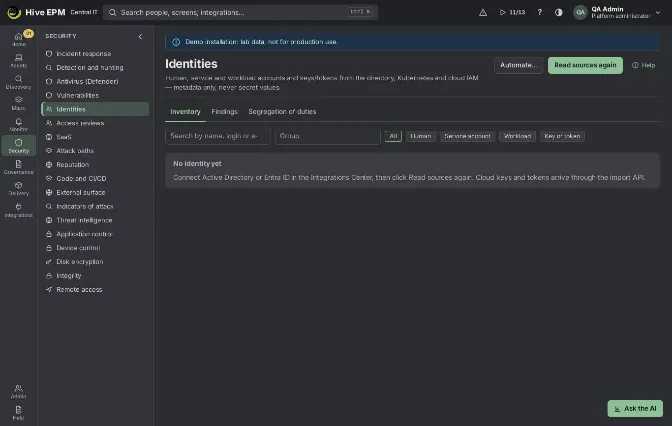
Task: Open Remote access
Action: click(x=95, y=289)
